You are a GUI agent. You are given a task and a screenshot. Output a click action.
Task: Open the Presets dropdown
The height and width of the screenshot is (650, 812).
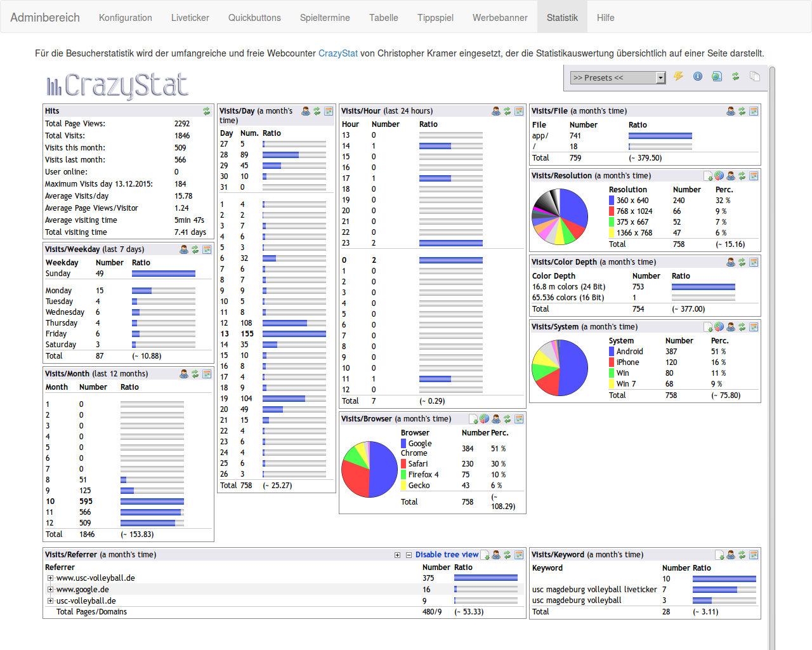(617, 77)
